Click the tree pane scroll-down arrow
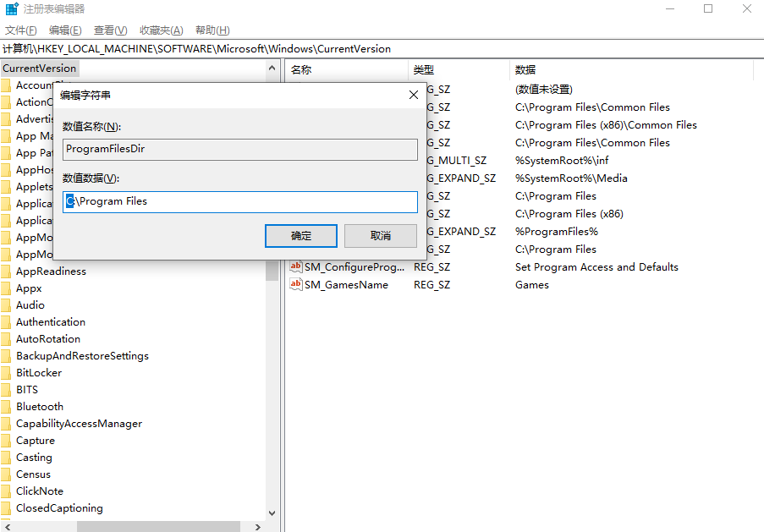The height and width of the screenshot is (532, 764). point(272,513)
